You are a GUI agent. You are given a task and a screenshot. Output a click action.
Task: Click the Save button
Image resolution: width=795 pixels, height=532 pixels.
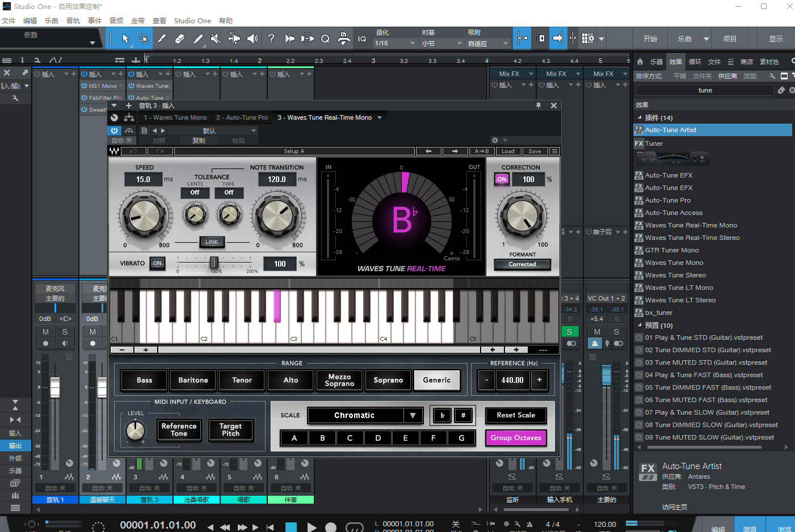(535, 151)
